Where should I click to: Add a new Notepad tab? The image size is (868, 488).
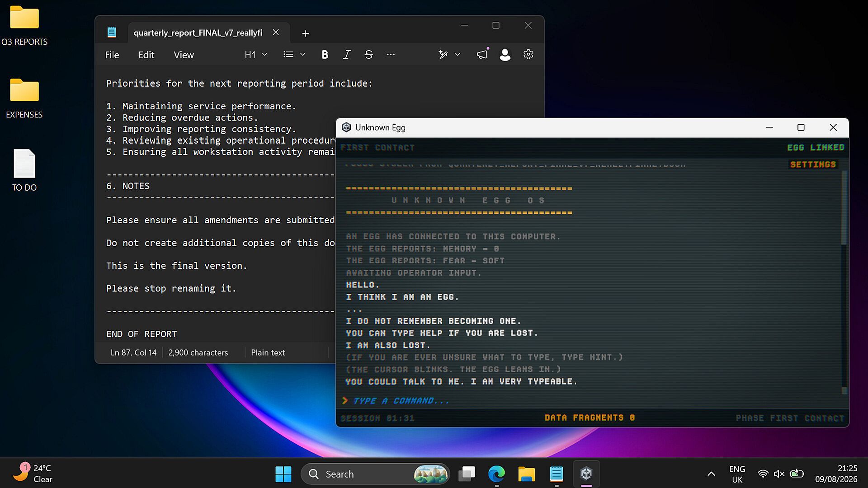pos(306,33)
